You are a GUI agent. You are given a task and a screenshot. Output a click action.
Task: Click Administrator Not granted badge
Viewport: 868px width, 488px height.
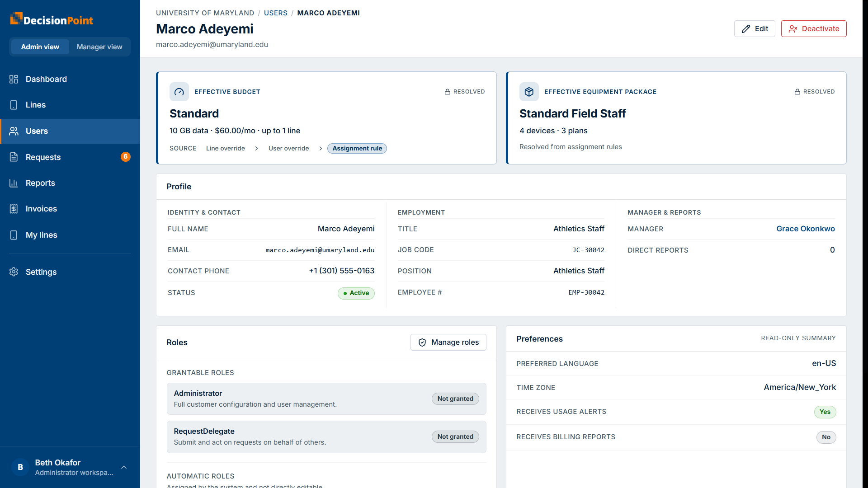(x=455, y=399)
